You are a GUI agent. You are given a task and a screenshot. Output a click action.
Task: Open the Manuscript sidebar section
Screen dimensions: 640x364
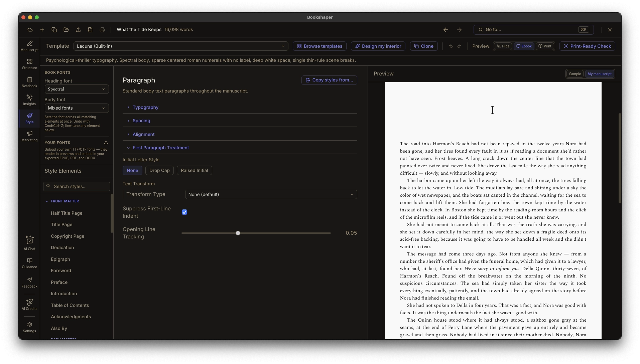coord(29,46)
